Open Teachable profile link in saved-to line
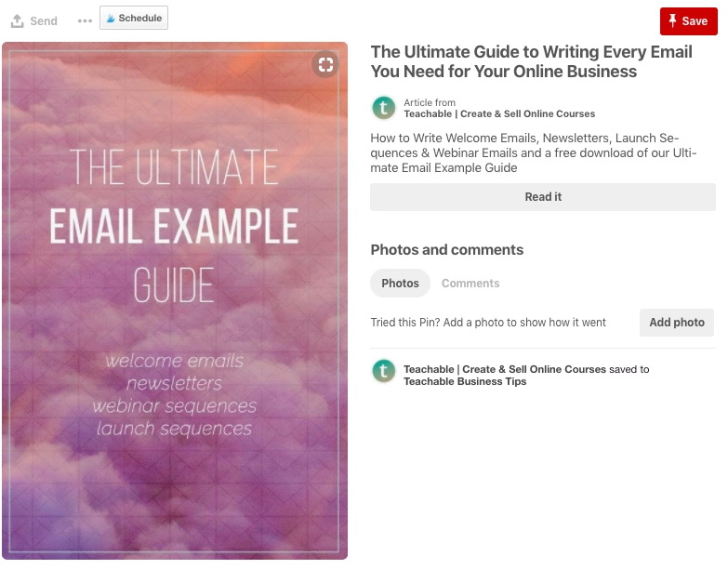 [505, 369]
